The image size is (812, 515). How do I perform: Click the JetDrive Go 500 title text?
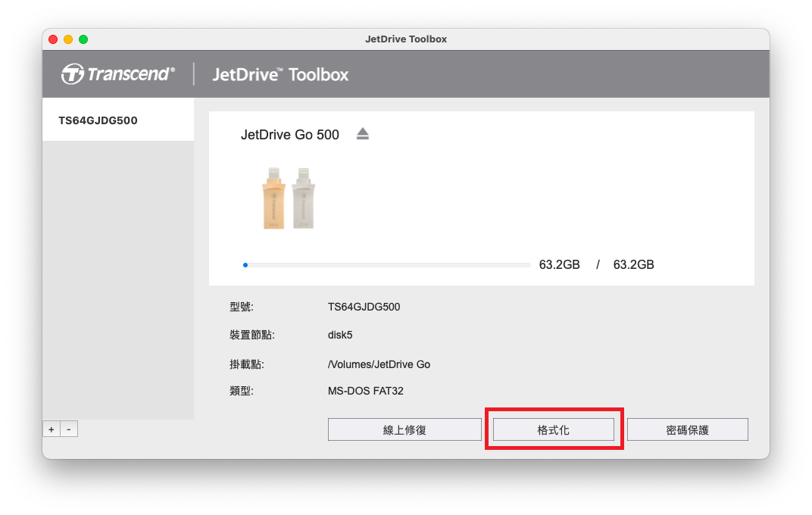tap(289, 135)
